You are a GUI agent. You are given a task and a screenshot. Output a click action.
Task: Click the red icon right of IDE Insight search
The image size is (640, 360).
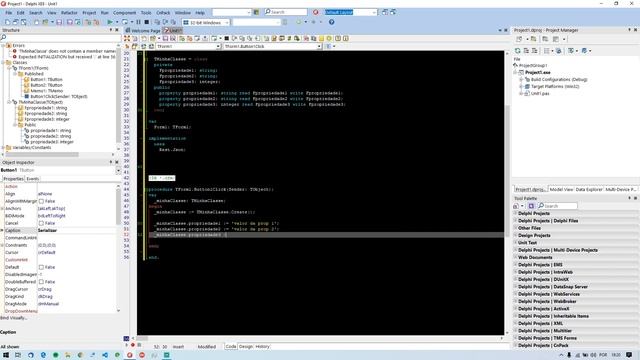316,12
